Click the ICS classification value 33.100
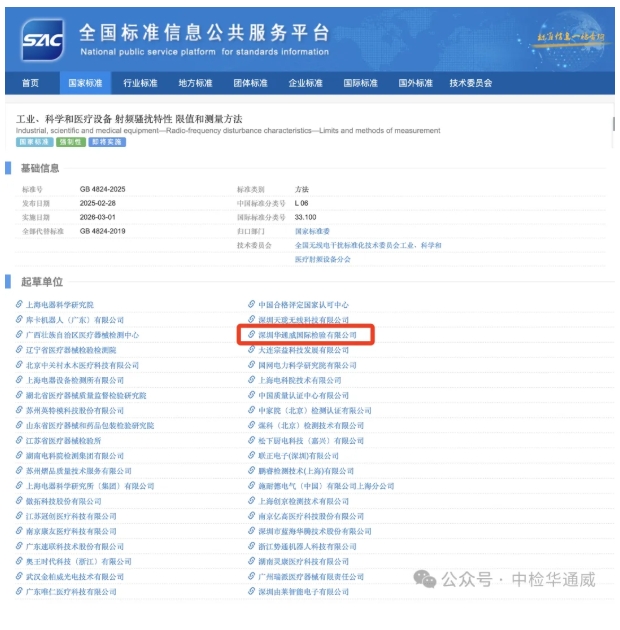 [x=305, y=217]
